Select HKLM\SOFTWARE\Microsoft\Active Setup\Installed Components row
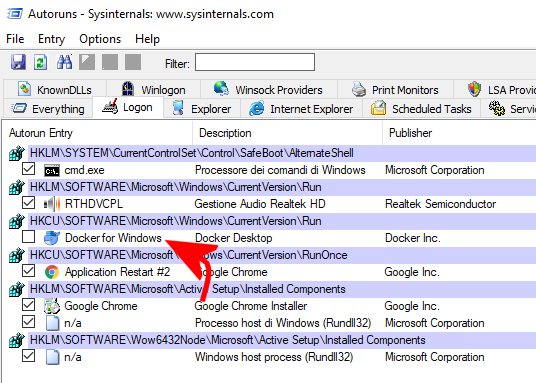This screenshot has height=383, width=536. [282, 289]
